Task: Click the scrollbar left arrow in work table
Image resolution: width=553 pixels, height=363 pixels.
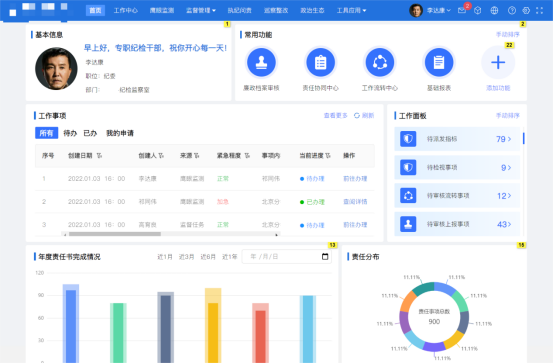Action: click(65, 234)
